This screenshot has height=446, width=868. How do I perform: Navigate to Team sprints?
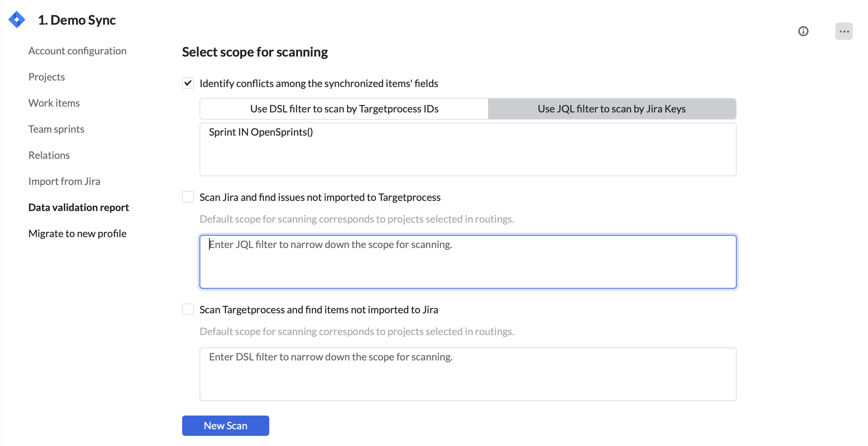coord(56,129)
